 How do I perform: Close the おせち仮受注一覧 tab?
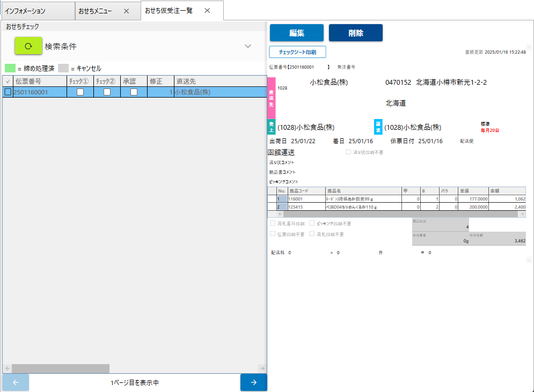pos(207,11)
